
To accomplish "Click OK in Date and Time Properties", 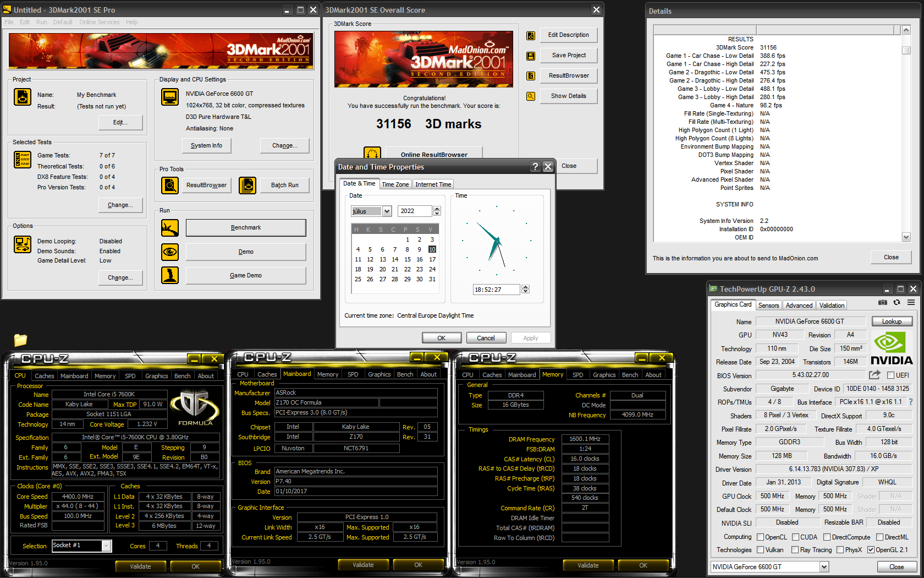I will point(441,338).
